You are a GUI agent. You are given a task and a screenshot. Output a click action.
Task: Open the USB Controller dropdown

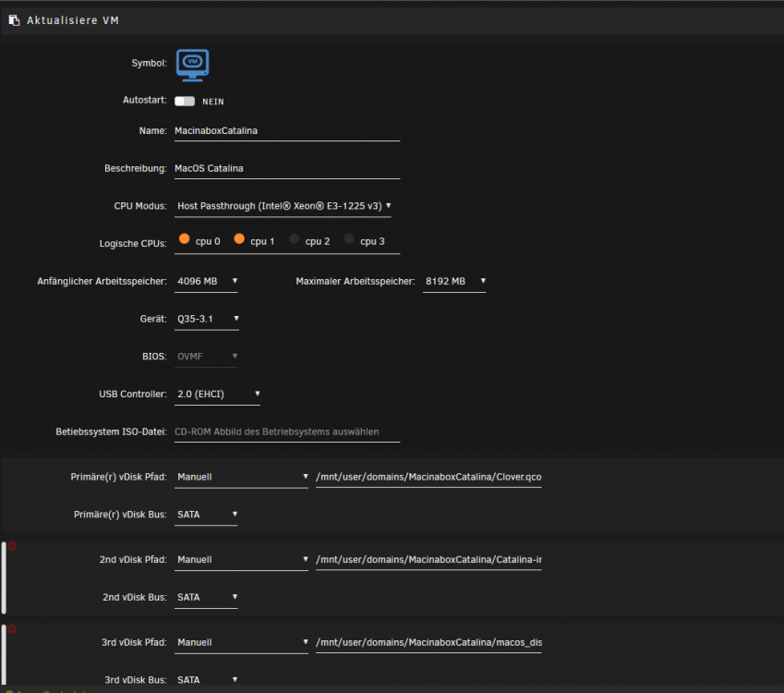(x=217, y=395)
